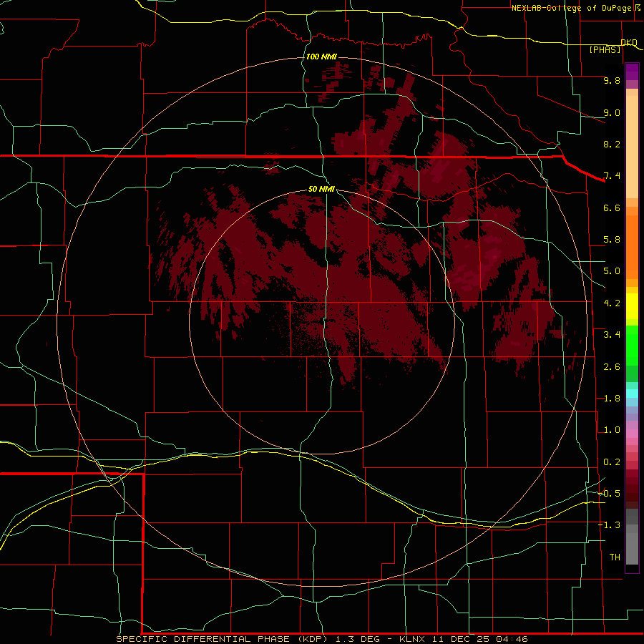The width and height of the screenshot is (644, 644).
Task: Click the 6.6 legend value
Action: [612, 208]
